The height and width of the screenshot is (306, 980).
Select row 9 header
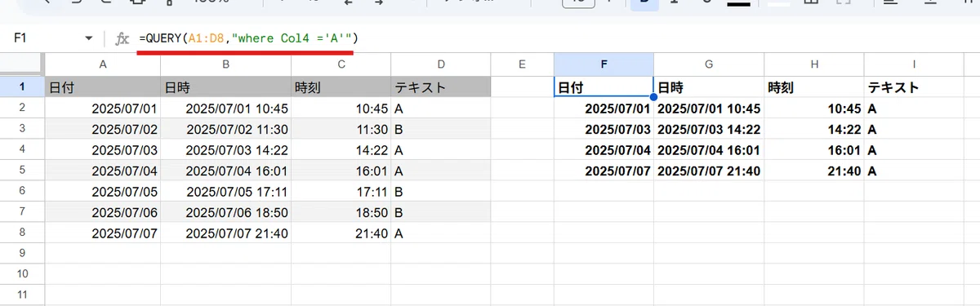tap(22, 254)
